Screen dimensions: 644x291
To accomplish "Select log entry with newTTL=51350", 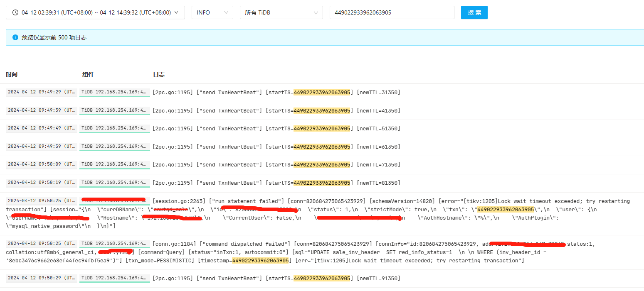I will (x=276, y=129).
